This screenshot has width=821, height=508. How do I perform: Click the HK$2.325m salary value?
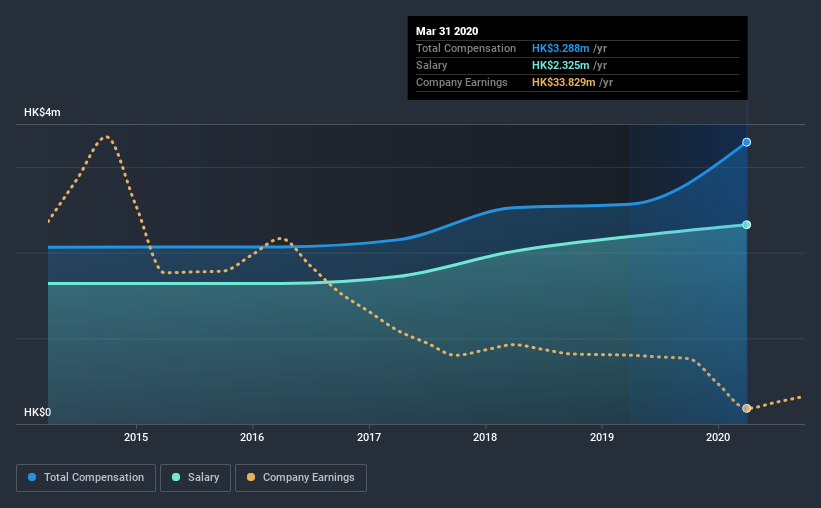(561, 65)
